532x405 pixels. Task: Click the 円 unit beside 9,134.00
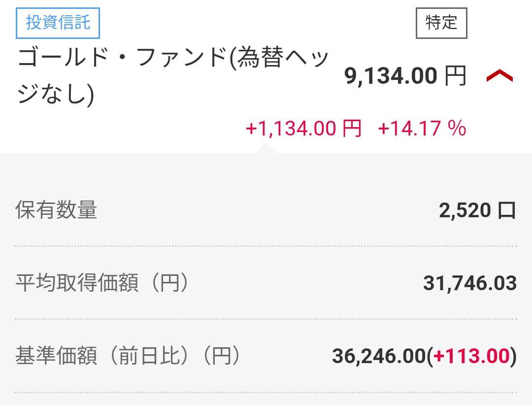(455, 77)
